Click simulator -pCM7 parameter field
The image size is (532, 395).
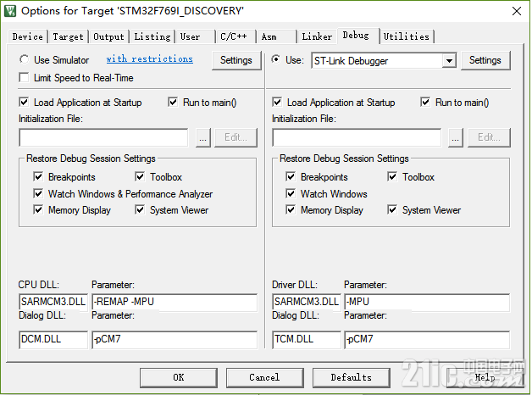point(175,340)
